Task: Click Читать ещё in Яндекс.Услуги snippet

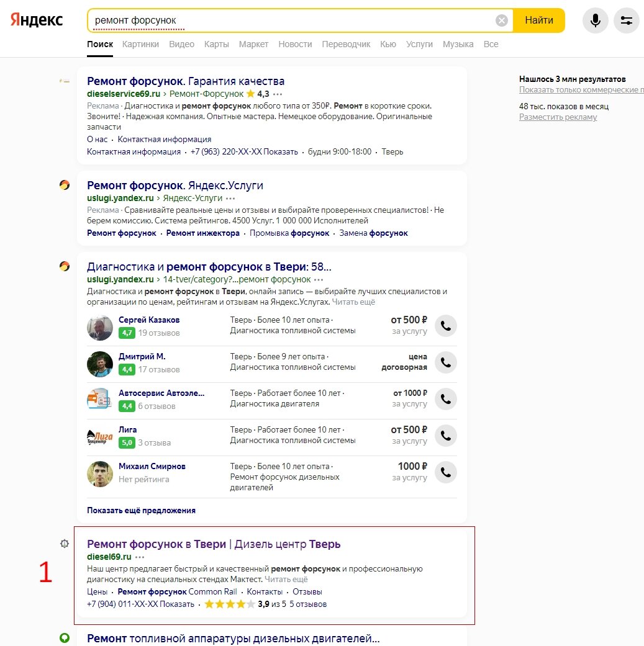Action: (353, 302)
